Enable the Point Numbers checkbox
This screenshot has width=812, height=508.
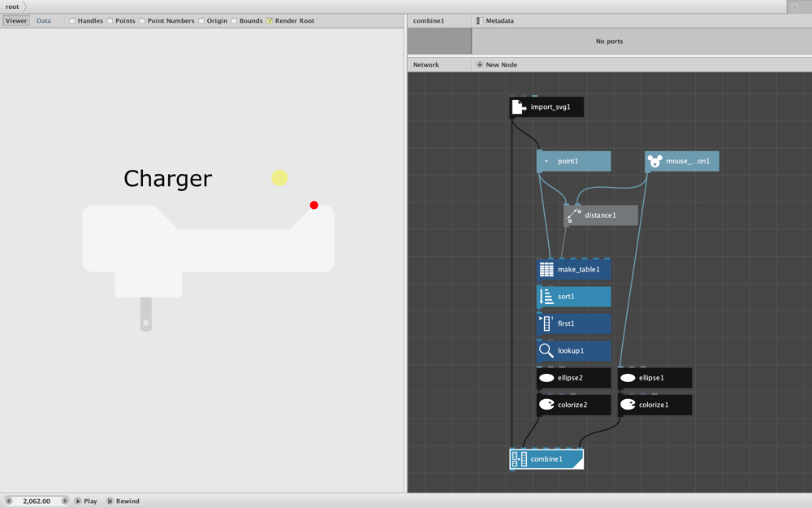click(142, 21)
